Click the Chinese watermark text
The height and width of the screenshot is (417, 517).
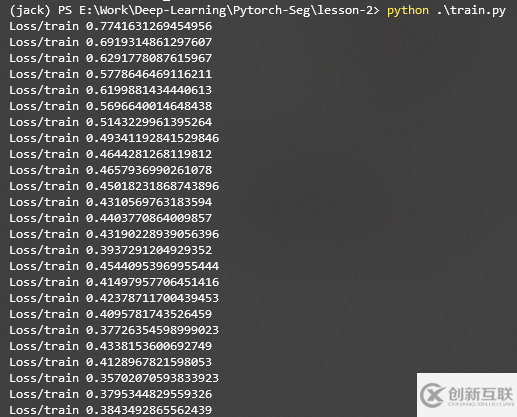(481, 394)
